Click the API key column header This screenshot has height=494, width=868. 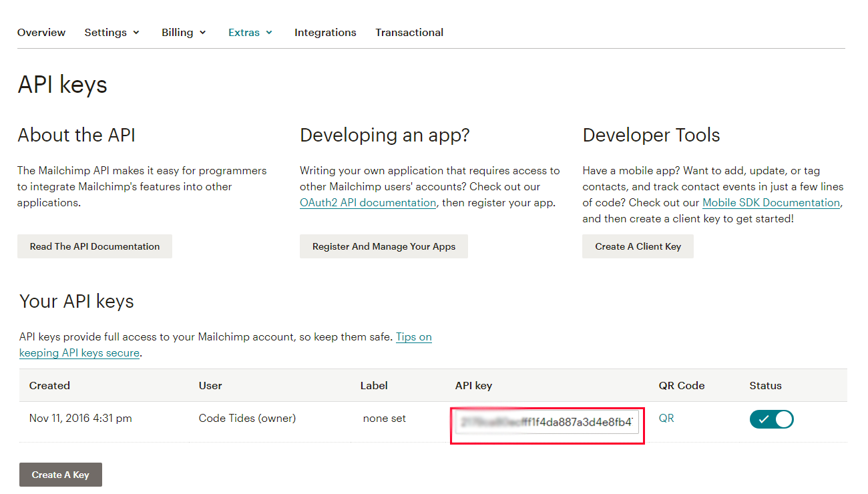click(x=473, y=385)
